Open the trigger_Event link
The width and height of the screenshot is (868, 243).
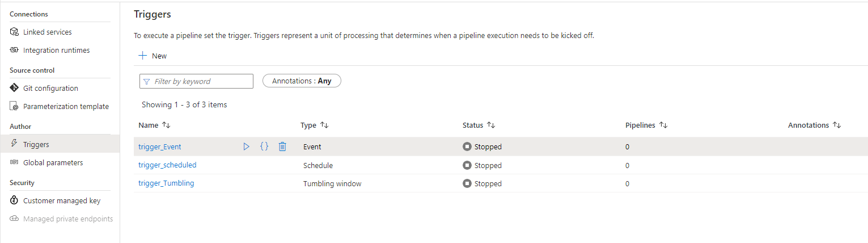(x=160, y=146)
